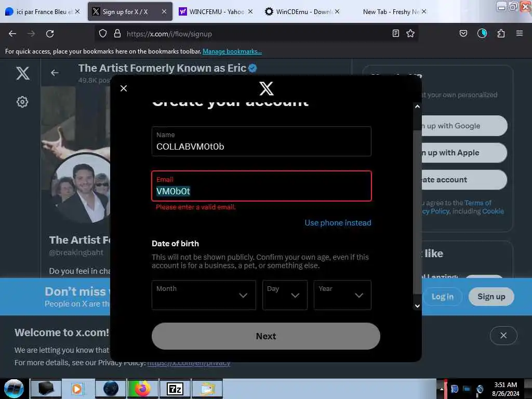Expand the Day dropdown
532x399 pixels.
pyautogui.click(x=285, y=295)
